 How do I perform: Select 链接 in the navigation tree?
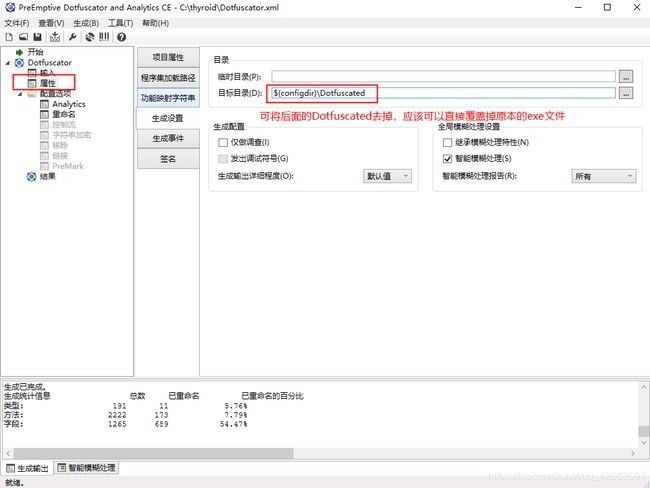click(x=60, y=156)
